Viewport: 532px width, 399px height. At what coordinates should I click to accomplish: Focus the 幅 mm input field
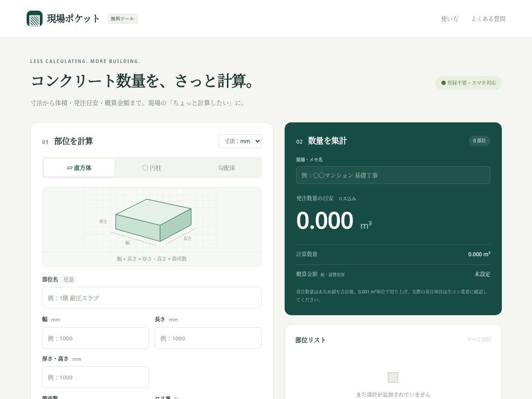[95, 338]
